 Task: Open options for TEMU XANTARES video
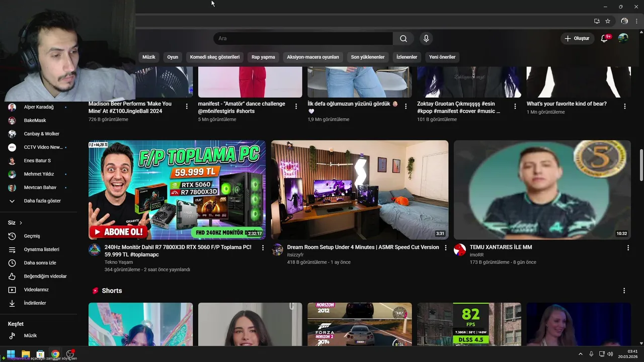[x=628, y=248]
